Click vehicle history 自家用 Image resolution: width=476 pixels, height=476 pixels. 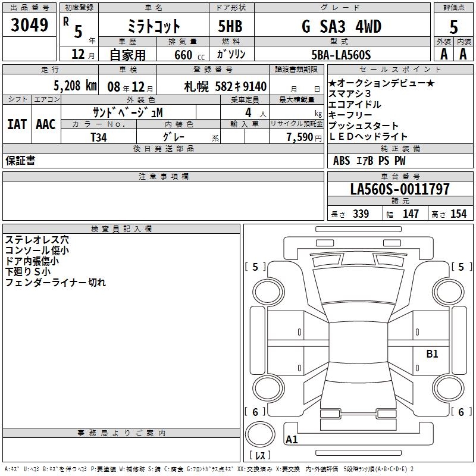click(x=127, y=55)
